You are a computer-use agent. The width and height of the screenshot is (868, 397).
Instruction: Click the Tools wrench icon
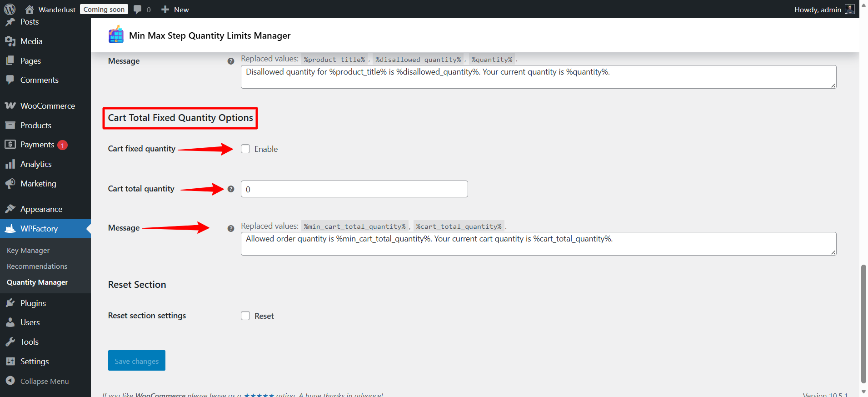click(x=10, y=342)
